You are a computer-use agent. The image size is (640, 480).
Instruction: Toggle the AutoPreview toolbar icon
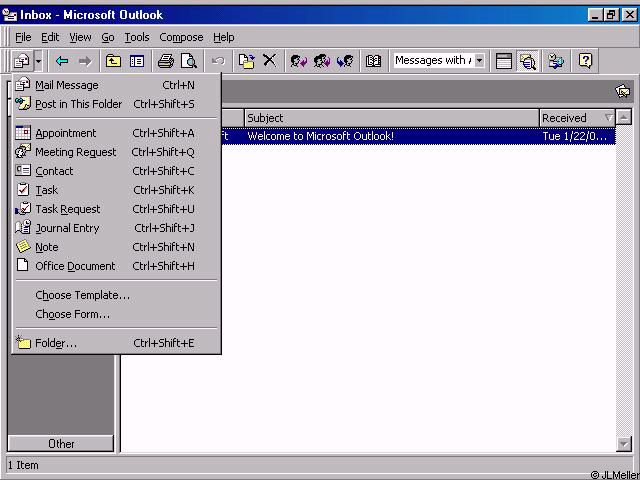click(x=527, y=62)
